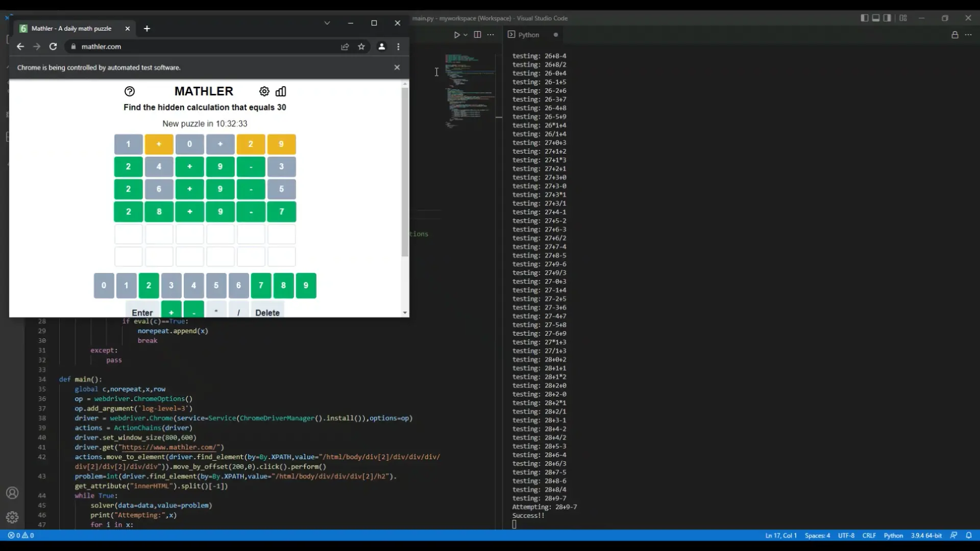Expand run button dropdown arrow
This screenshot has height=551, width=980.
point(465,35)
